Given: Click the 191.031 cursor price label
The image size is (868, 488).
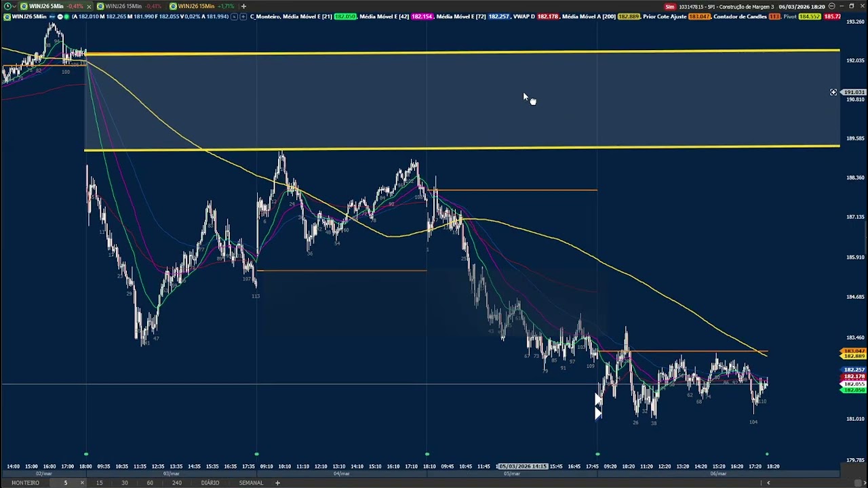Looking at the screenshot, I should [854, 92].
